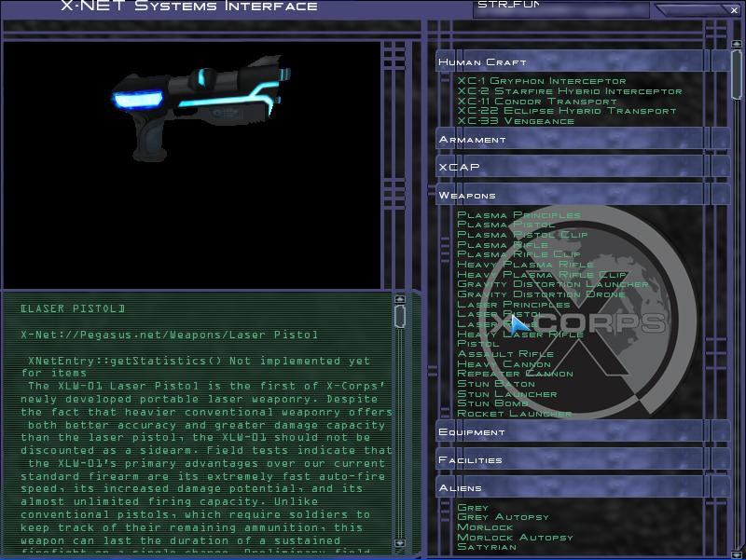Close the X-Net Systems Interface window

734,10
